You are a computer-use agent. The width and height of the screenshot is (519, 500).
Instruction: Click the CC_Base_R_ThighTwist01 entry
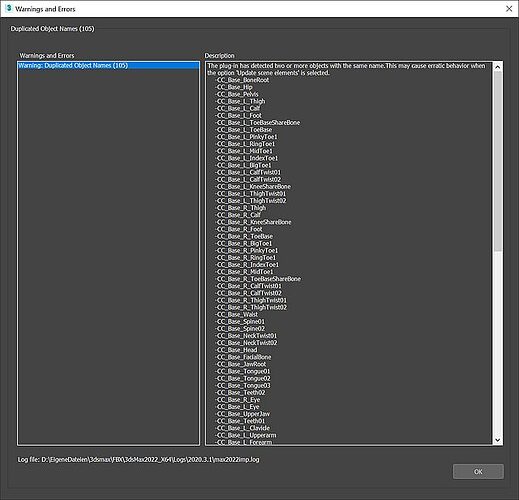click(x=251, y=300)
